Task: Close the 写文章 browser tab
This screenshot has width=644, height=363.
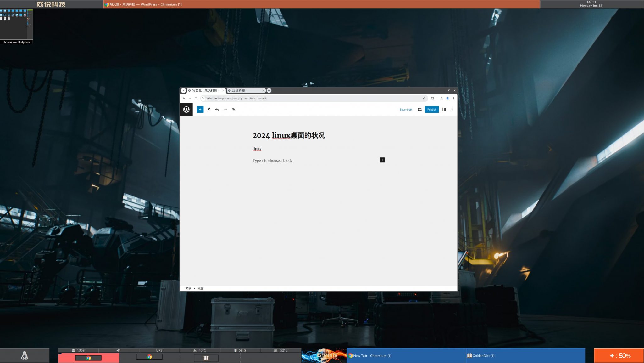Action: tap(223, 90)
